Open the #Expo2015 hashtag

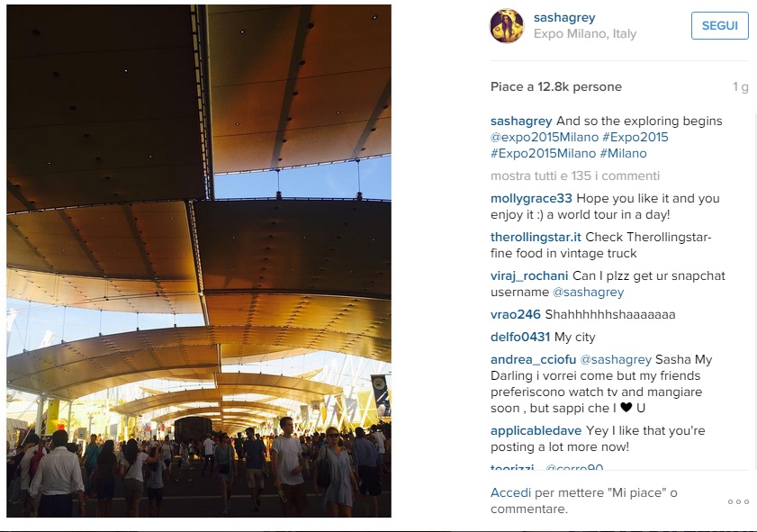pyautogui.click(x=635, y=137)
